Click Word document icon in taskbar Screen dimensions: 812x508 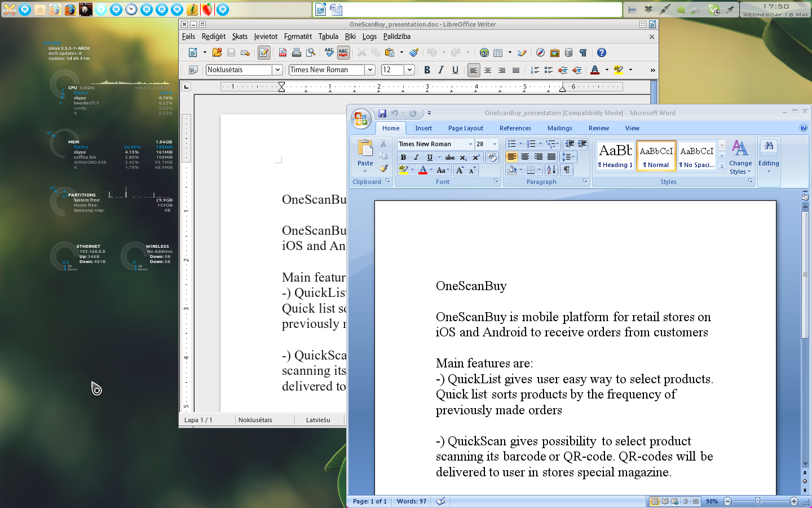336,10
